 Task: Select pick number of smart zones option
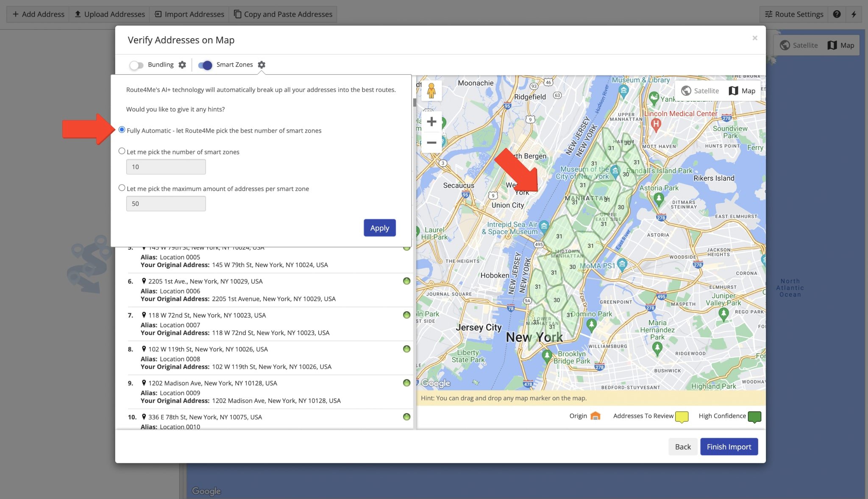[x=122, y=151]
